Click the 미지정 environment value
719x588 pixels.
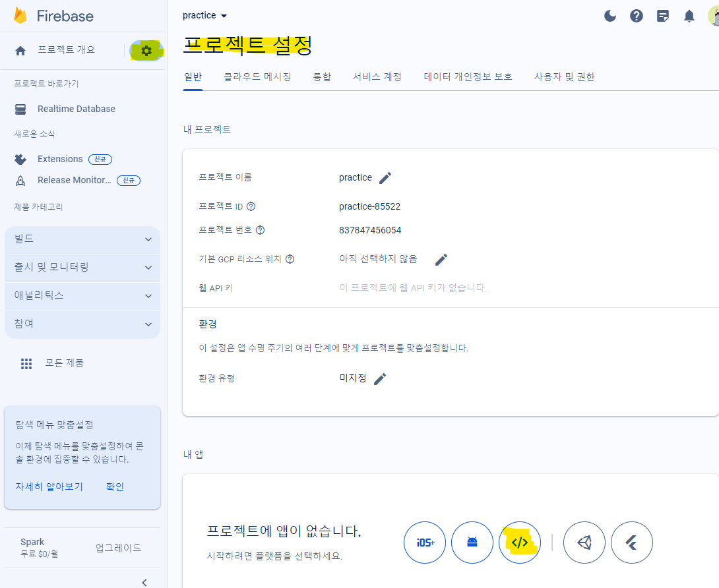(x=353, y=378)
